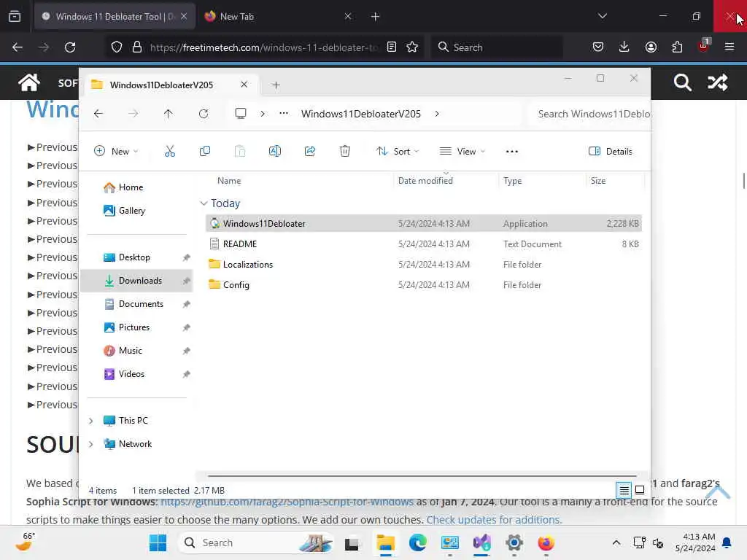Click the Copy icon in Explorer toolbar
Image resolution: width=747 pixels, height=560 pixels.
coord(205,152)
